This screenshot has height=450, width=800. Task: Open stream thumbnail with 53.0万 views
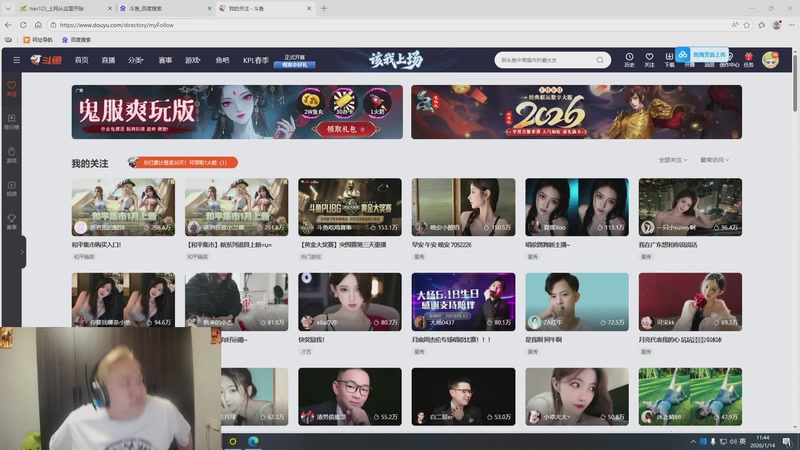coord(463,396)
